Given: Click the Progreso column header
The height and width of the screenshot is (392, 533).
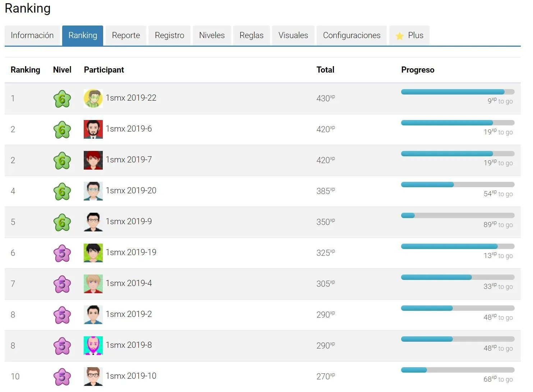Looking at the screenshot, I should 418,70.
